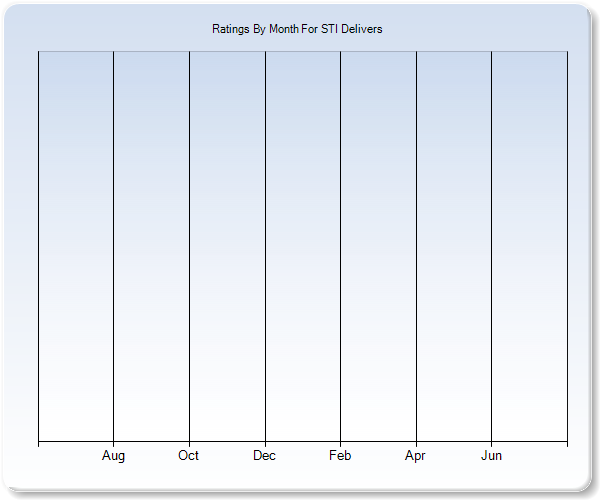Select the 'Aug' axis label
The width and height of the screenshot is (600, 500).
tap(113, 456)
